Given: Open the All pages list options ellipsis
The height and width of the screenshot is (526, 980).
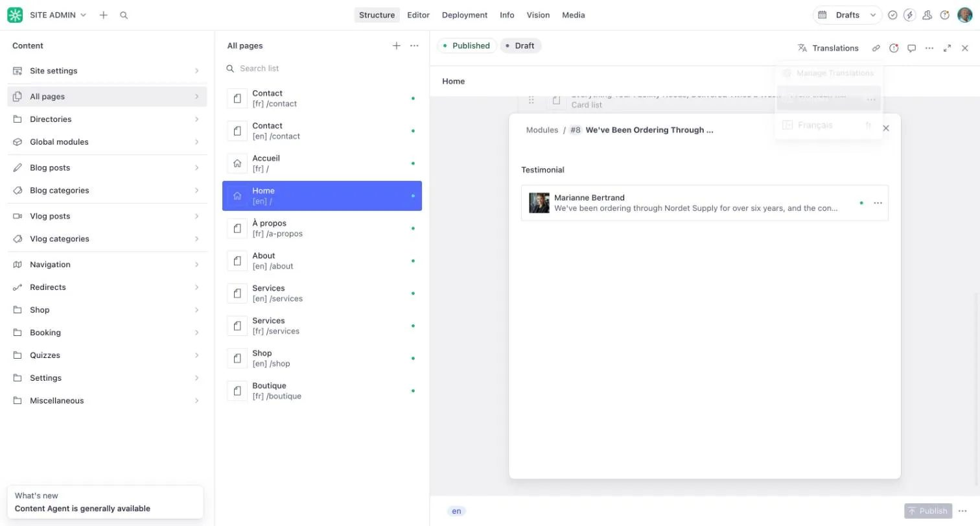Looking at the screenshot, I should pos(414,45).
